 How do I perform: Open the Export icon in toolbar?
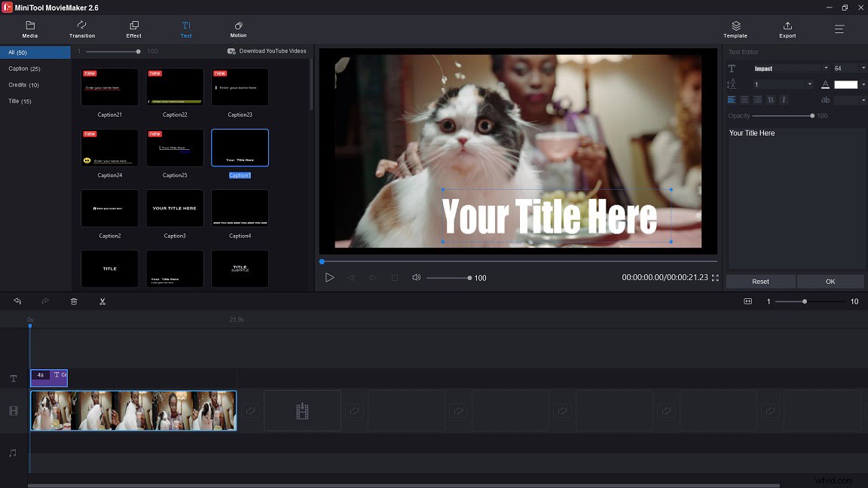click(x=787, y=29)
